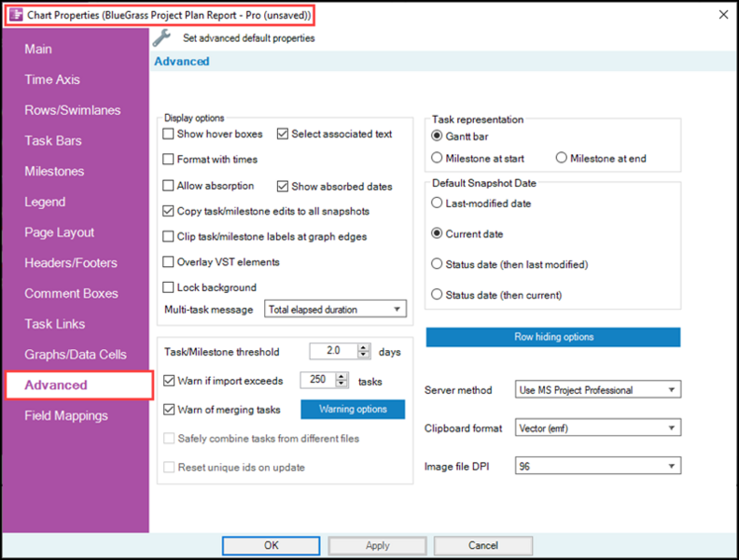Go to Comment Boxes tab
Viewport: 739px width, 560px height.
[x=71, y=294]
